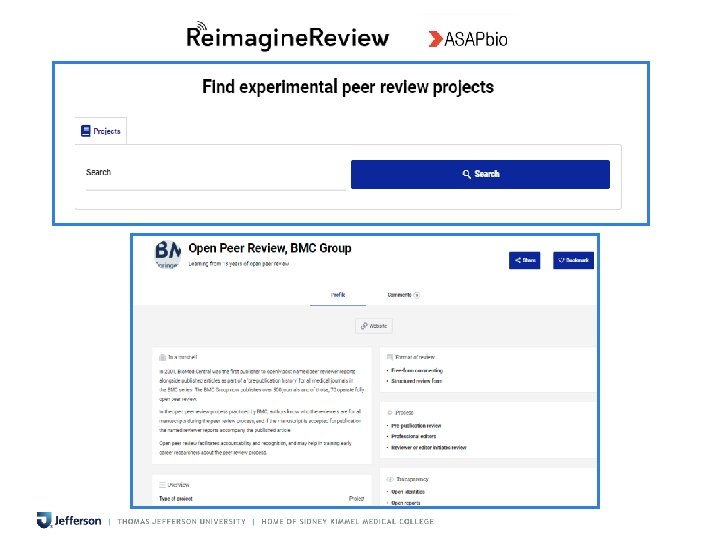Click the ASAPbio logo
The height and width of the screenshot is (540, 720).
(x=467, y=39)
